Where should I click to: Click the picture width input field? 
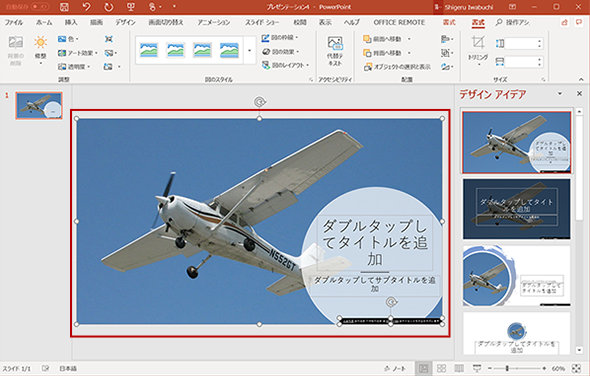pyautogui.click(x=520, y=62)
